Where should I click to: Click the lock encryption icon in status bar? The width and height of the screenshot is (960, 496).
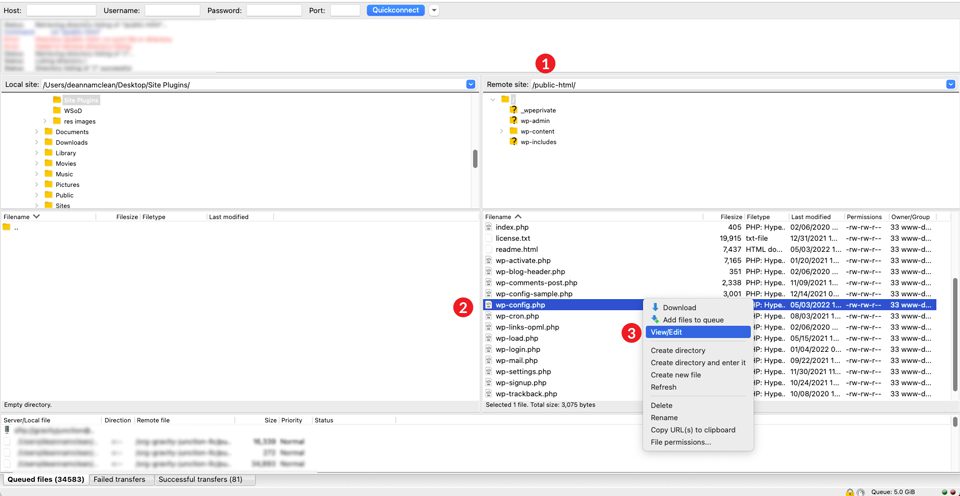(849, 491)
